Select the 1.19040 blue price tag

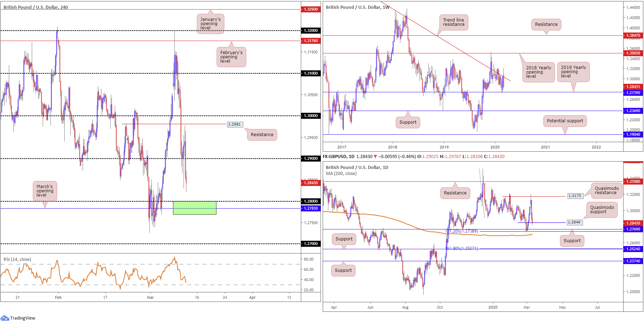633,134
